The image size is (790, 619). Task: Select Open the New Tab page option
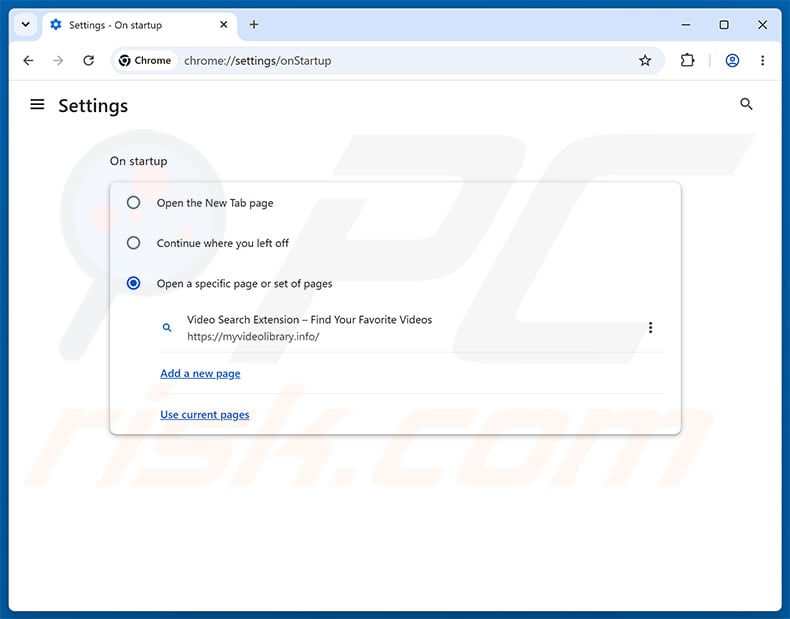[134, 202]
